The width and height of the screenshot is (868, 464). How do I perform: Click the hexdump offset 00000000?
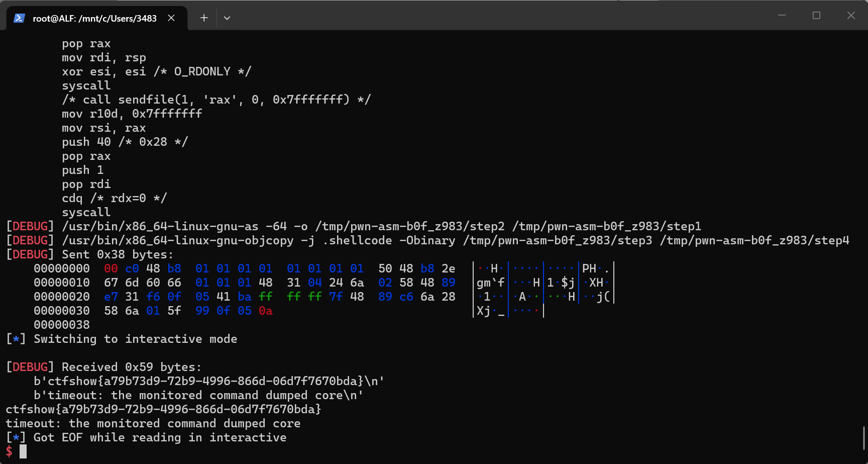(62, 268)
